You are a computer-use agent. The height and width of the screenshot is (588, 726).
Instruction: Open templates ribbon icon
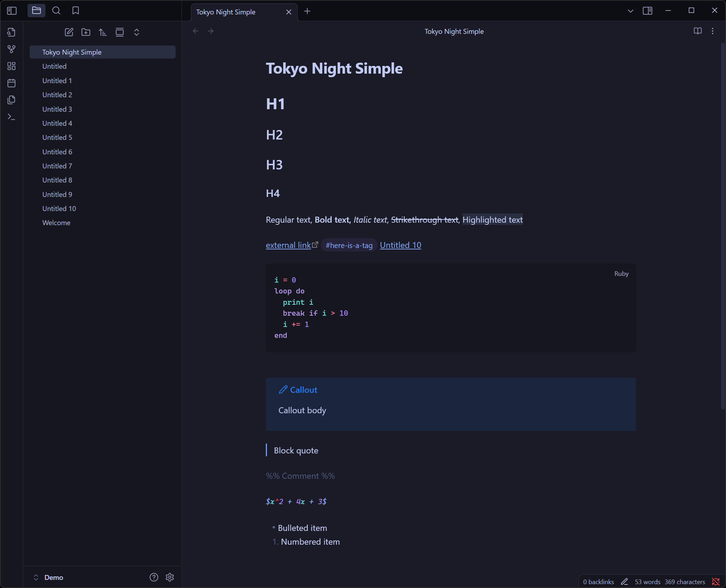tap(11, 100)
